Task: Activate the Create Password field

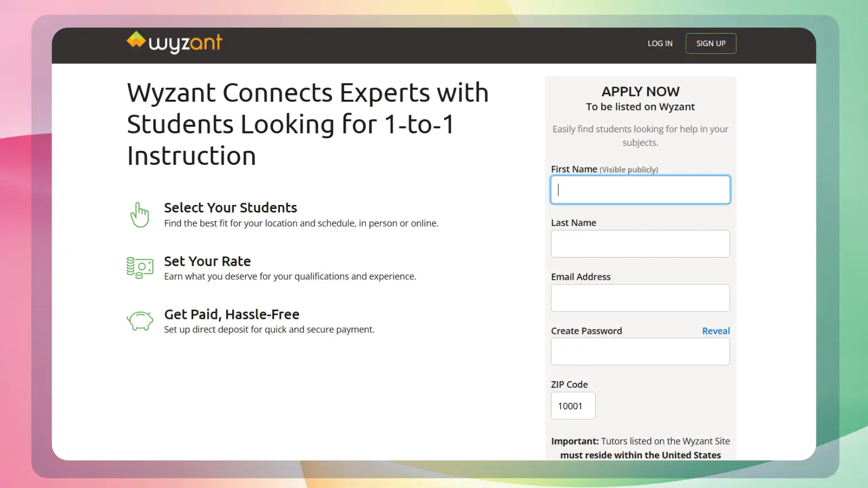Action: [x=640, y=351]
